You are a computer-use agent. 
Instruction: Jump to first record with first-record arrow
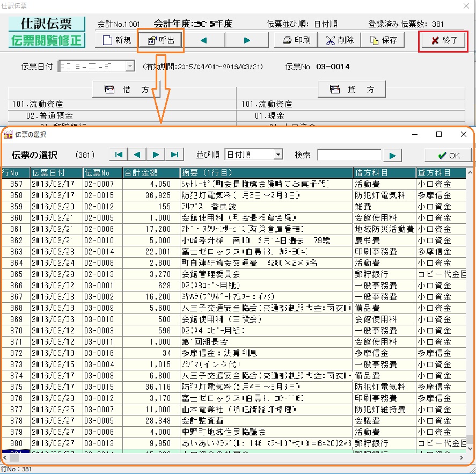(118, 154)
